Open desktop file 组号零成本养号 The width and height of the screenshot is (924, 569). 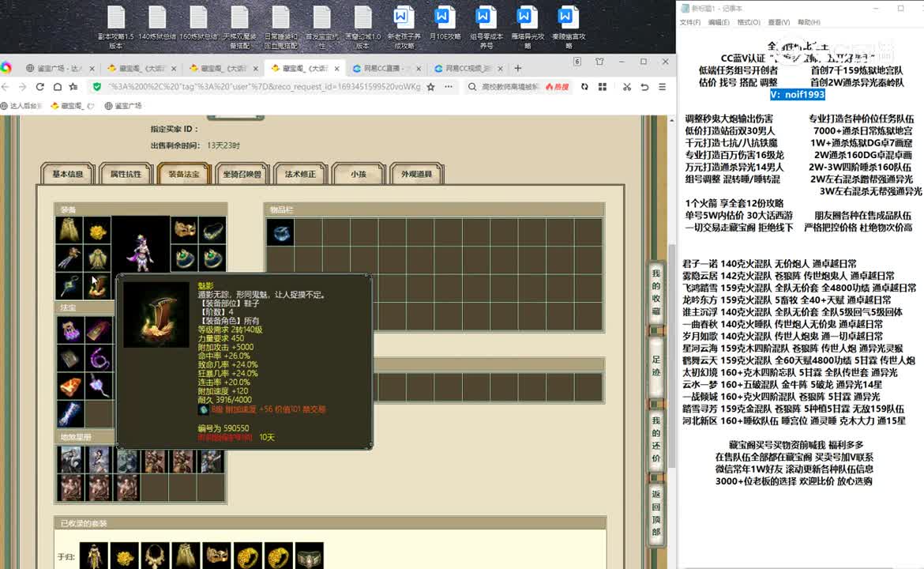[486, 27]
